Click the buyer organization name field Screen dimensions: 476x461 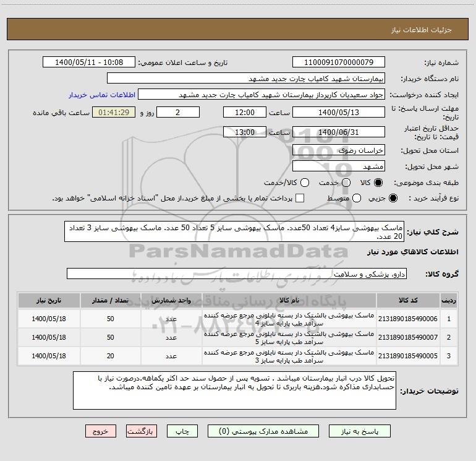(x=246, y=79)
